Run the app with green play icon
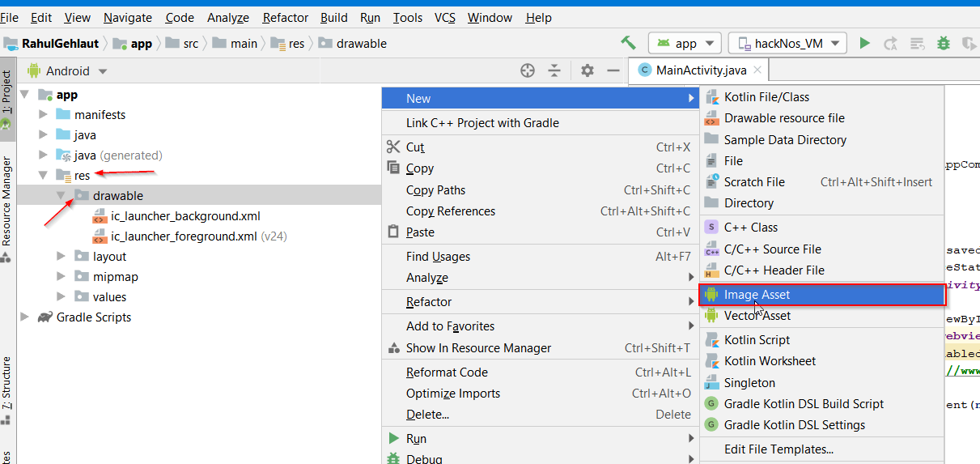The height and width of the screenshot is (464, 980). pyautogui.click(x=865, y=43)
